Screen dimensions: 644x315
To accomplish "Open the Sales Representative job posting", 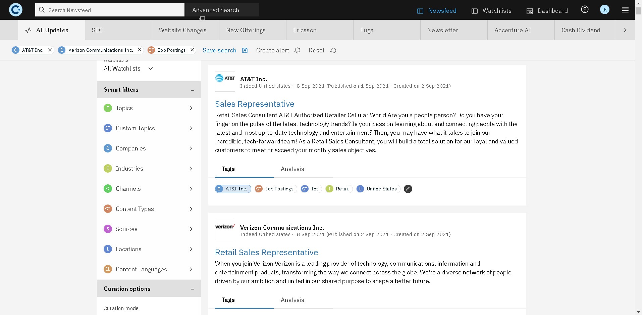I will click(255, 104).
